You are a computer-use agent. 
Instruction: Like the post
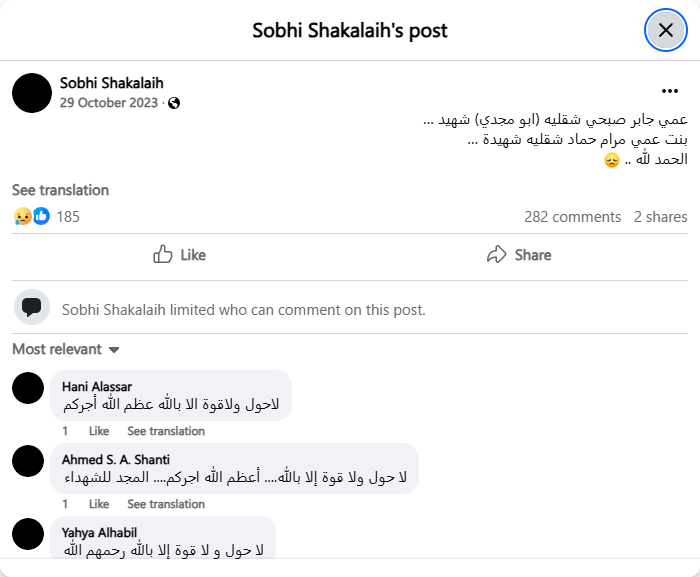(180, 255)
